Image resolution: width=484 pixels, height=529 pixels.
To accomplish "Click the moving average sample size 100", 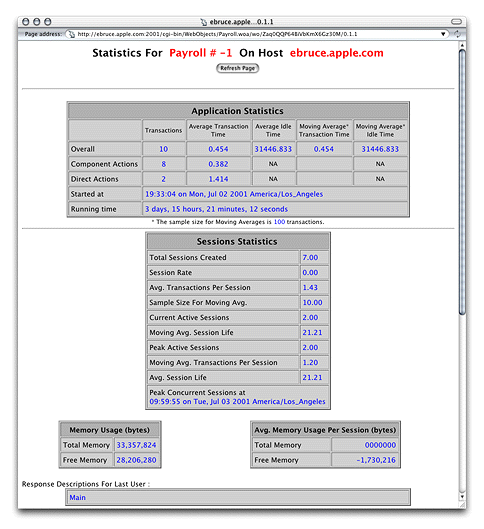I will pos(279,222).
